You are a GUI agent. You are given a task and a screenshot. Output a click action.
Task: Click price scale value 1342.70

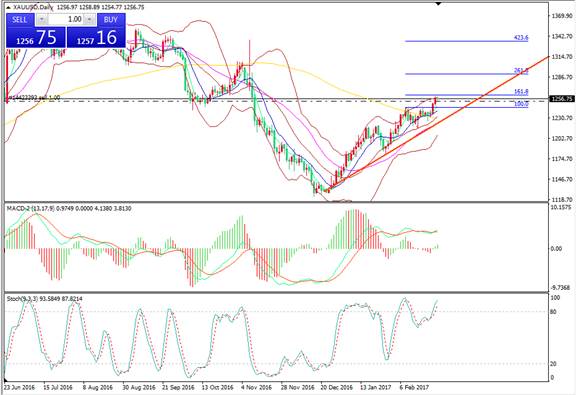[x=562, y=36]
